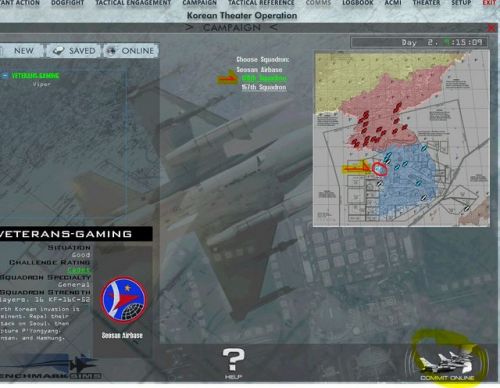Open Tactical Engagement from top menu
This screenshot has width=500, height=388.
click(x=133, y=3)
